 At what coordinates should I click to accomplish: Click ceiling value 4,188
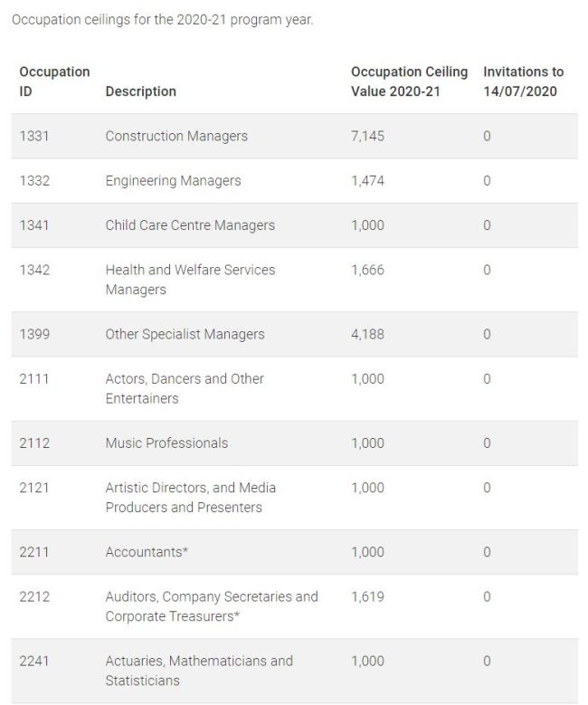367,334
